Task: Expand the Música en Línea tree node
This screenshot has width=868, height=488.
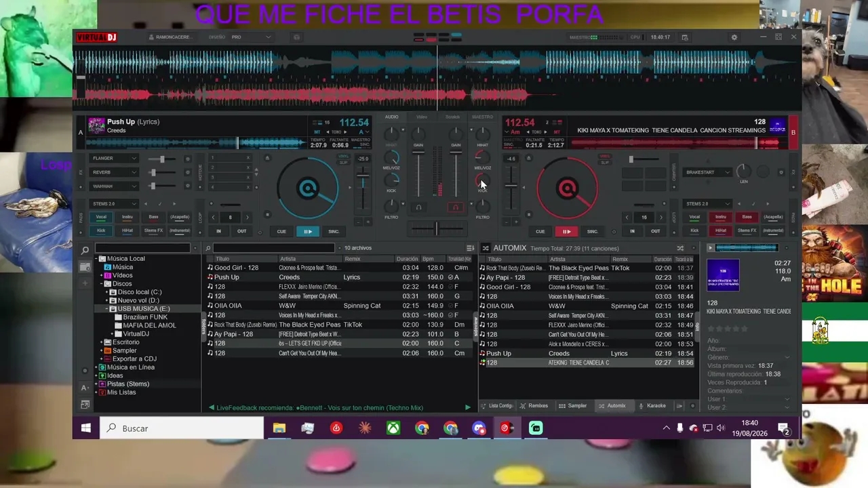Action: [x=97, y=367]
